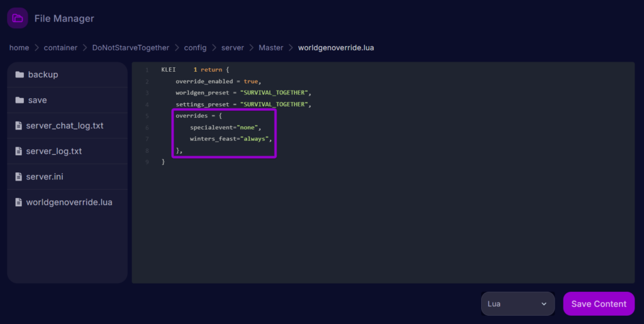This screenshot has height=324, width=644.
Task: Open the server_log.txt file entry
Action: click(54, 152)
